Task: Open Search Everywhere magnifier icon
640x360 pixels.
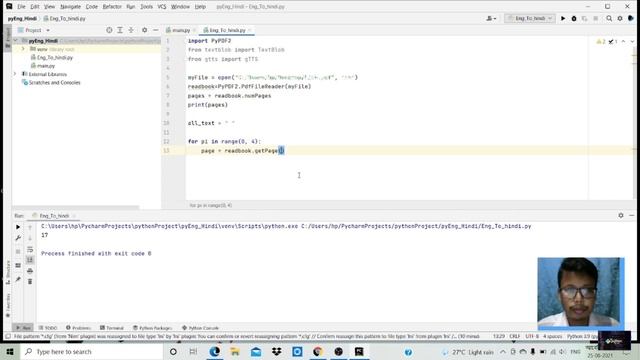Action: [x=609, y=18]
